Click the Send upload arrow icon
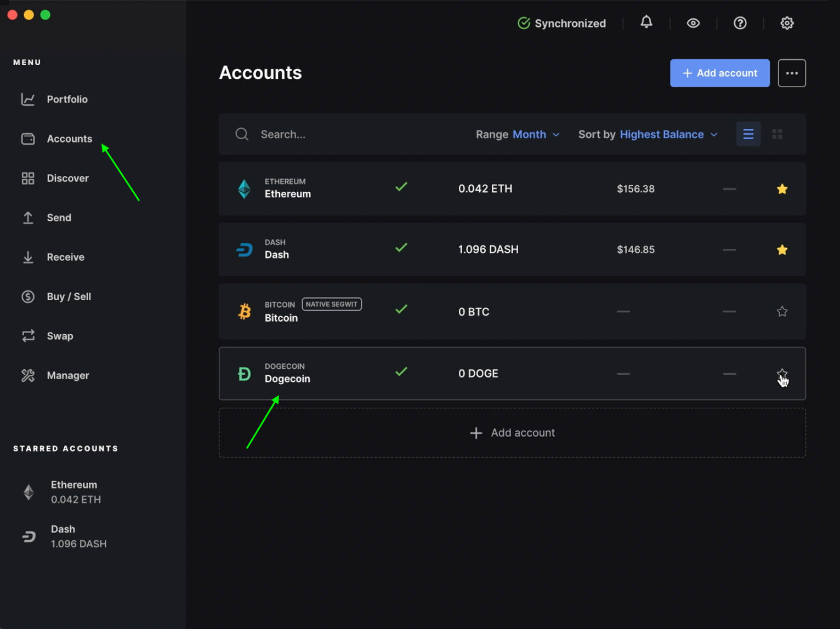840x629 pixels. coord(28,218)
